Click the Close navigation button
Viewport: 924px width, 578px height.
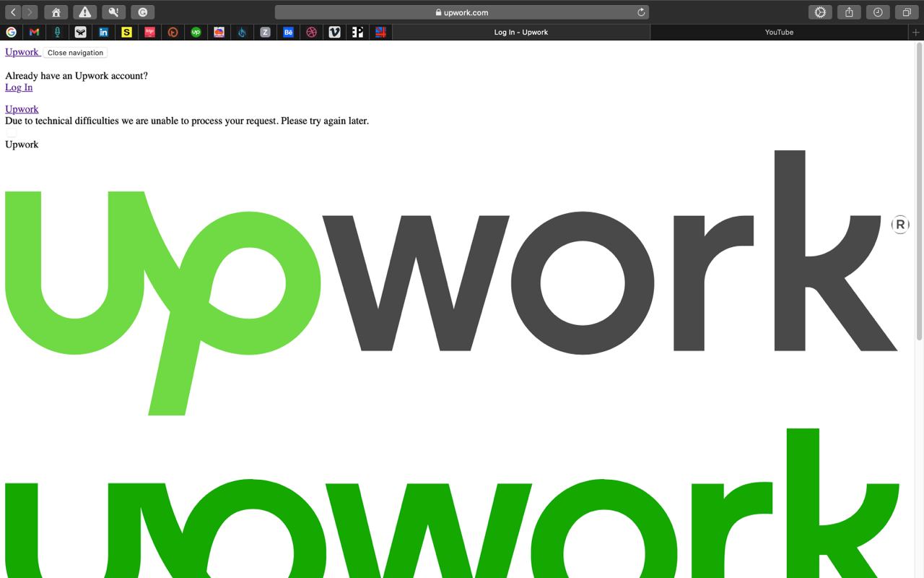pos(75,53)
